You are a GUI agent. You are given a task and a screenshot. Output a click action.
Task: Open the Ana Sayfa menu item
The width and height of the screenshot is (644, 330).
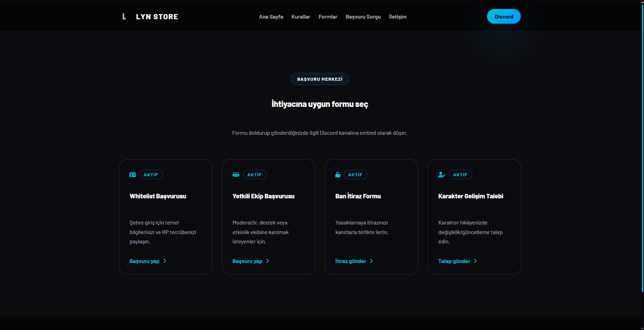pos(271,17)
